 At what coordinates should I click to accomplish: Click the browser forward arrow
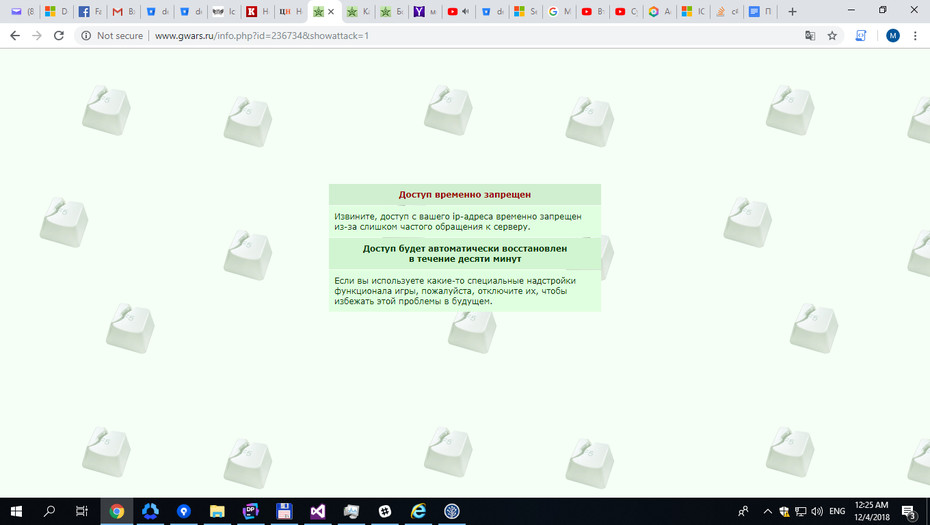[37, 36]
